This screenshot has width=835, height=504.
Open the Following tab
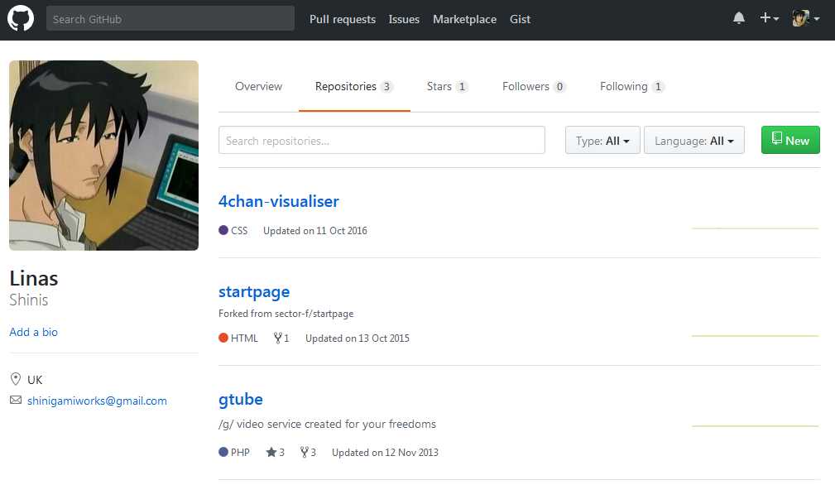[632, 86]
